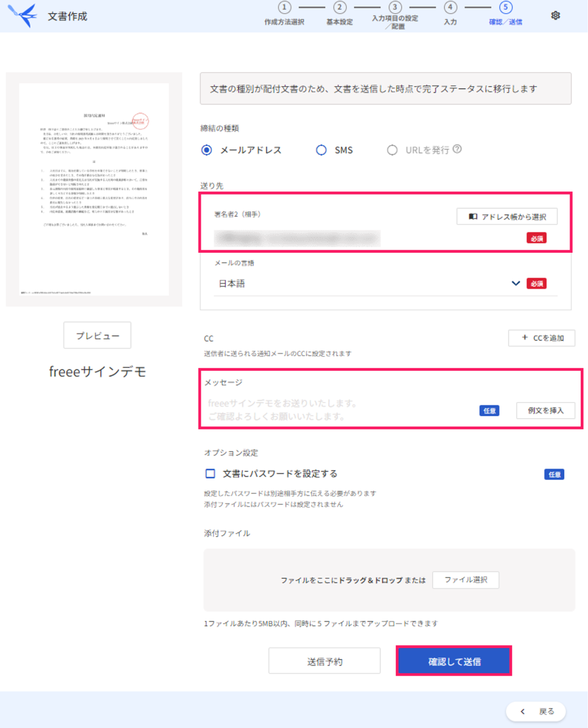Select the SMS radio button
This screenshot has width=588, height=728.
(x=321, y=150)
